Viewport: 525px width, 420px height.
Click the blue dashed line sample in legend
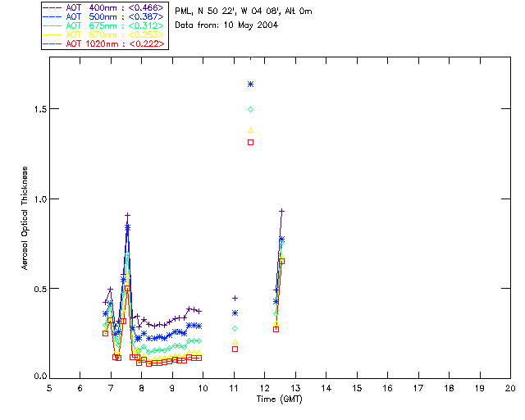(52, 16)
